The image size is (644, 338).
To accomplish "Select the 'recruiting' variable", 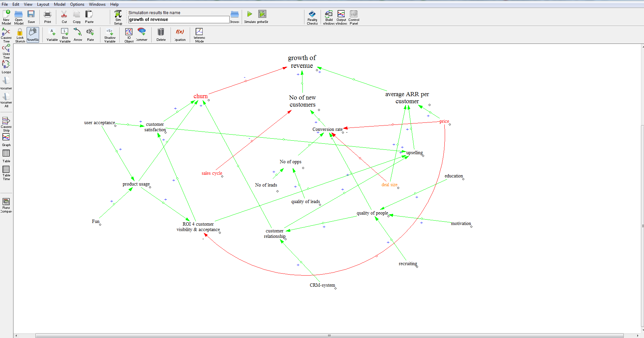I will (x=408, y=263).
